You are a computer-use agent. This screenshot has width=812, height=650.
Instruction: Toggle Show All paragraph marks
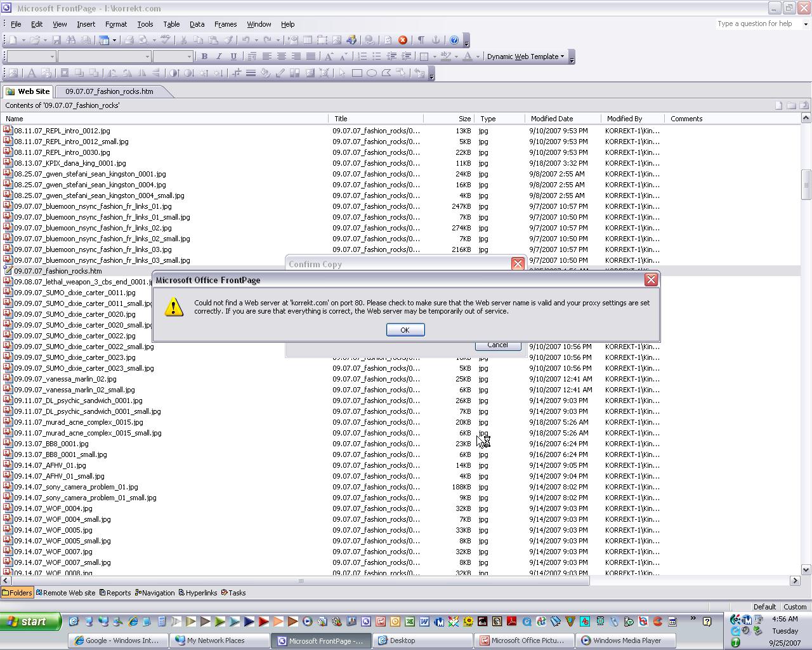pyautogui.click(x=421, y=40)
